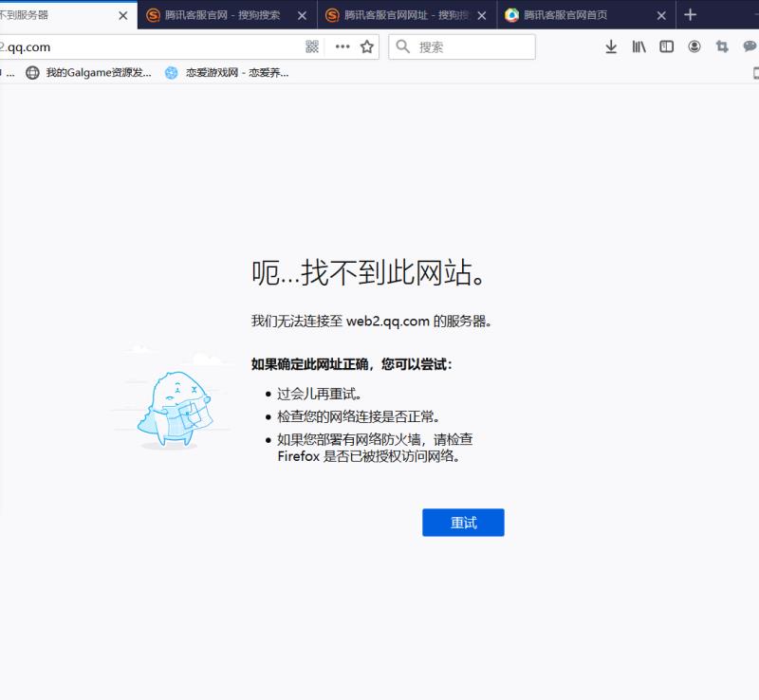
Task: Click the blue creature illustration holding map
Action: pyautogui.click(x=175, y=409)
